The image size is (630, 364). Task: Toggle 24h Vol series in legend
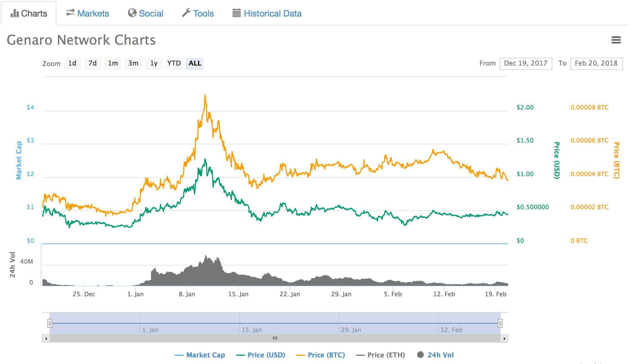click(x=435, y=355)
